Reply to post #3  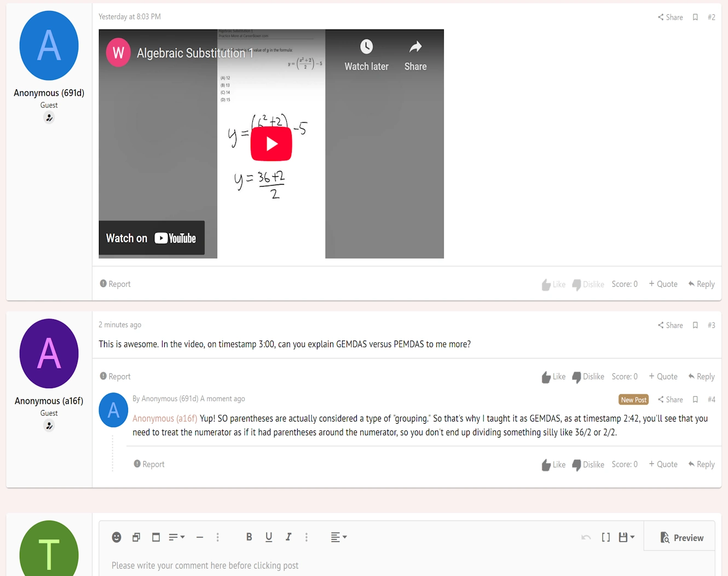[701, 377]
